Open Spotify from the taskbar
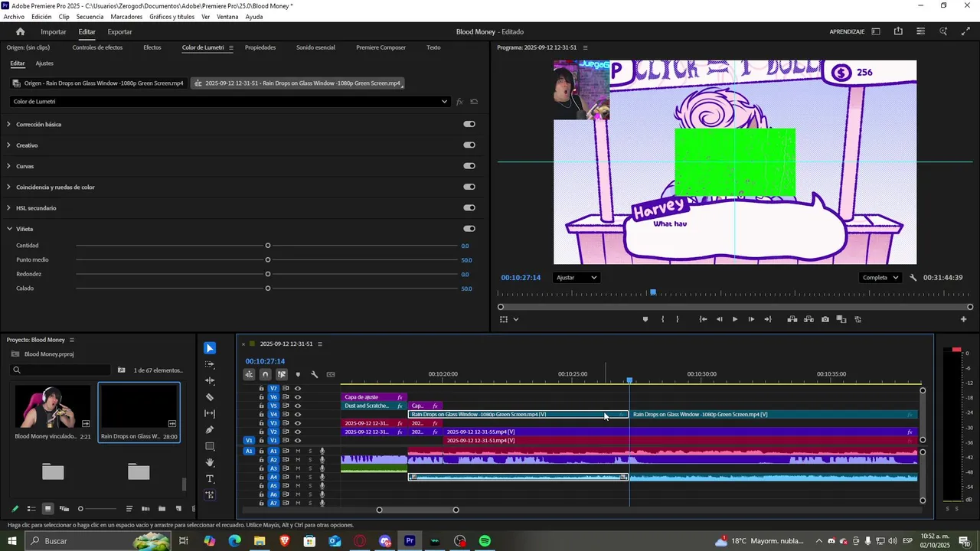Image resolution: width=980 pixels, height=551 pixels. point(485,541)
